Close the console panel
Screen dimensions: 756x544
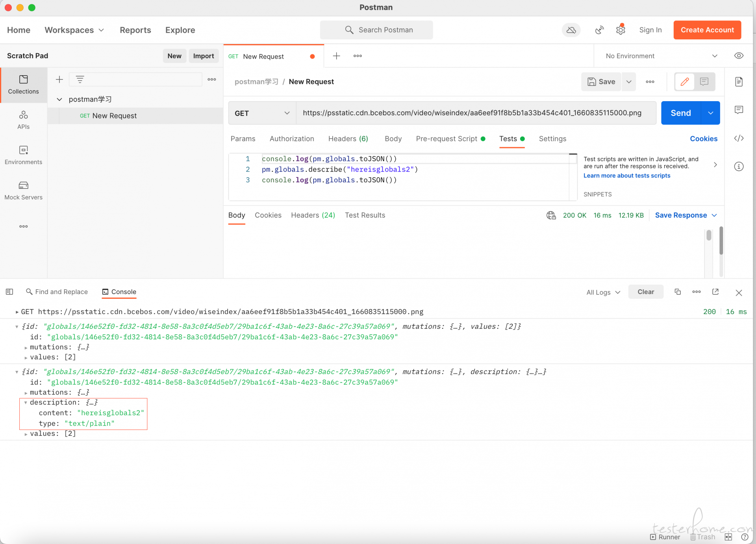point(739,292)
